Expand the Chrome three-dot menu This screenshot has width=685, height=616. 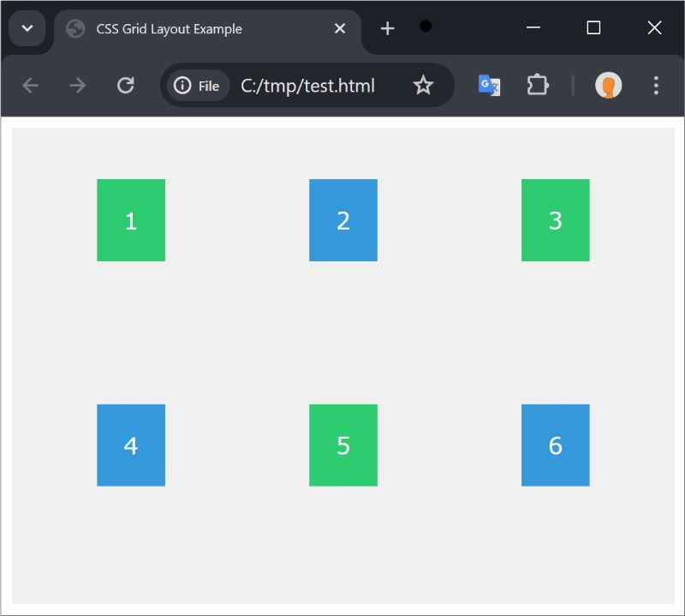[656, 86]
